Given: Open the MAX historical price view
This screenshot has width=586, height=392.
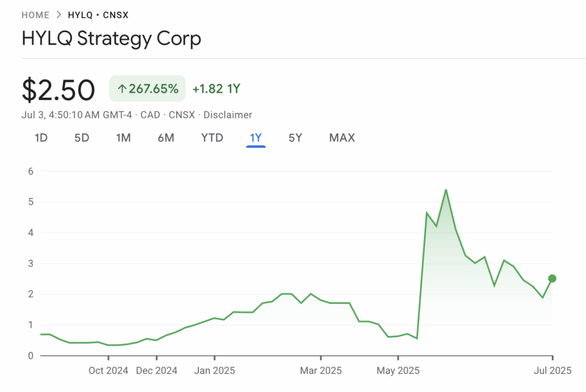Looking at the screenshot, I should point(342,138).
